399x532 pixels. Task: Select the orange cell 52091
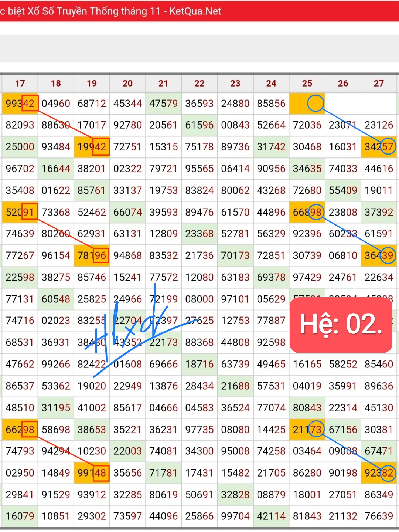tap(20, 212)
